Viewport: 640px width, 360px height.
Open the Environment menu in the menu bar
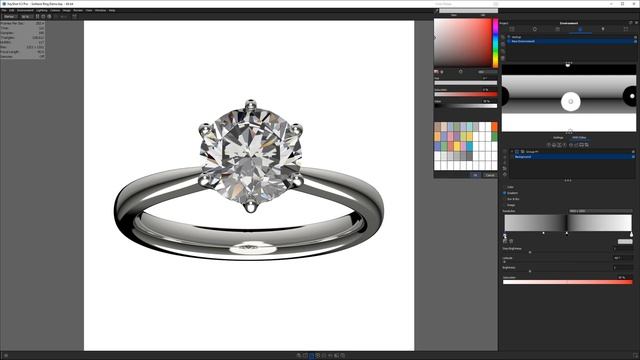[x=25, y=10]
